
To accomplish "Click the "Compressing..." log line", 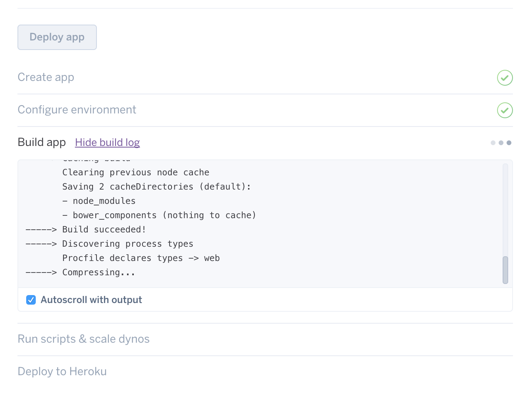I will pos(98,272).
